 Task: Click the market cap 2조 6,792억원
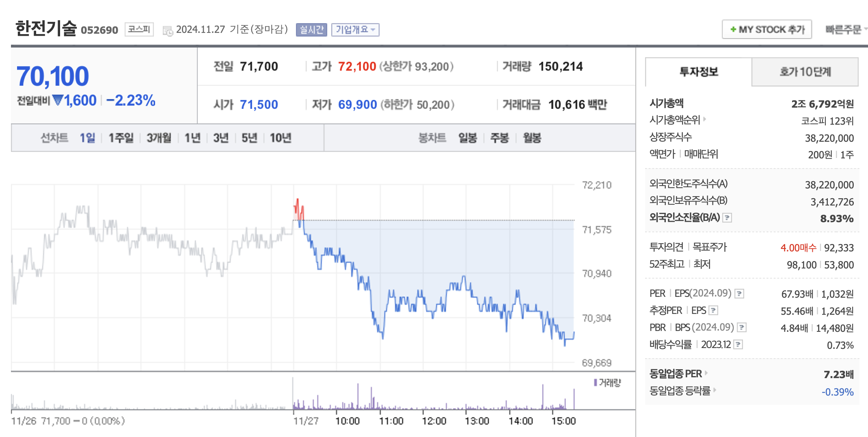pos(823,104)
